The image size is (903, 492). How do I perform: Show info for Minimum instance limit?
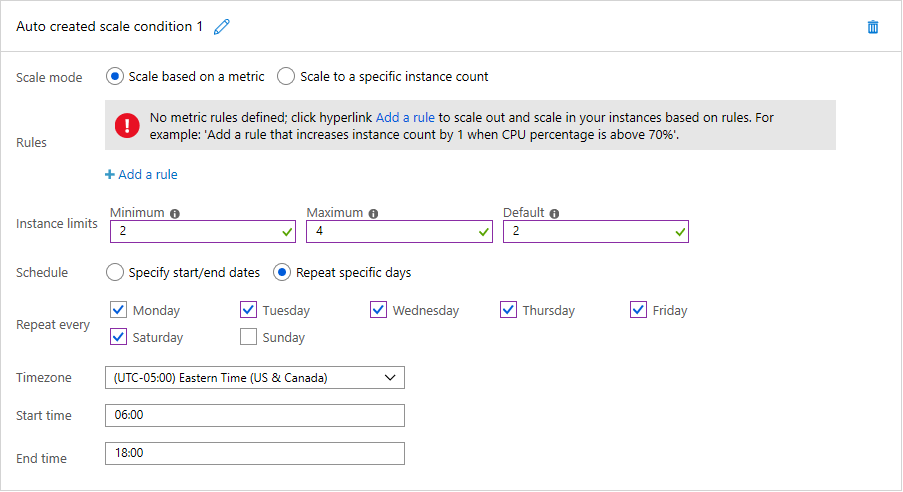click(x=175, y=214)
